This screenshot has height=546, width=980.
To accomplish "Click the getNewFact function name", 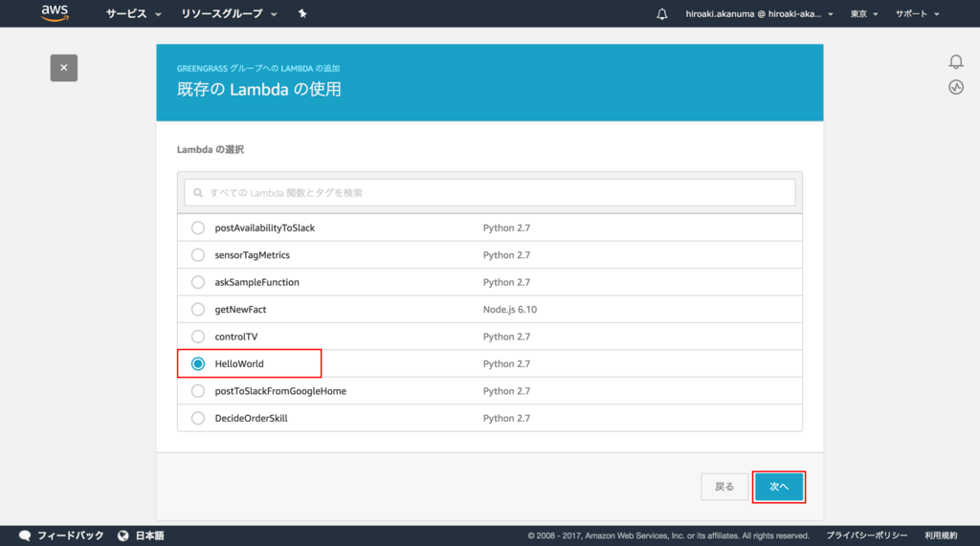I will click(x=240, y=309).
